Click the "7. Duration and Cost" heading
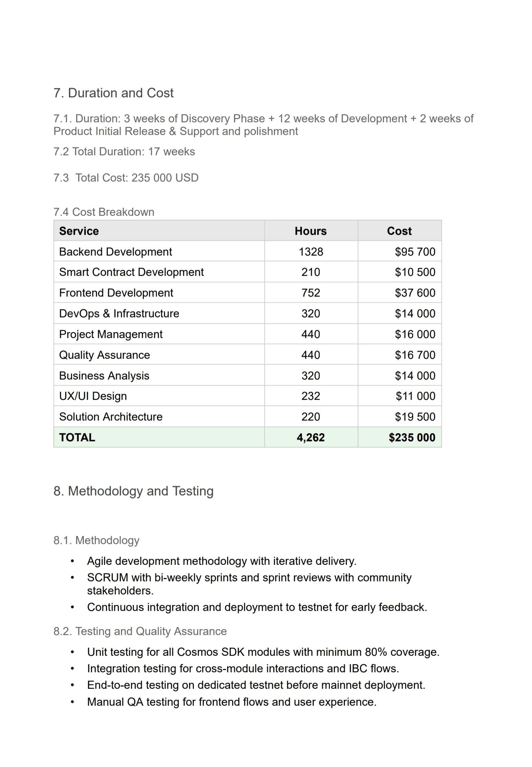This screenshot has width=532, height=767. click(113, 93)
